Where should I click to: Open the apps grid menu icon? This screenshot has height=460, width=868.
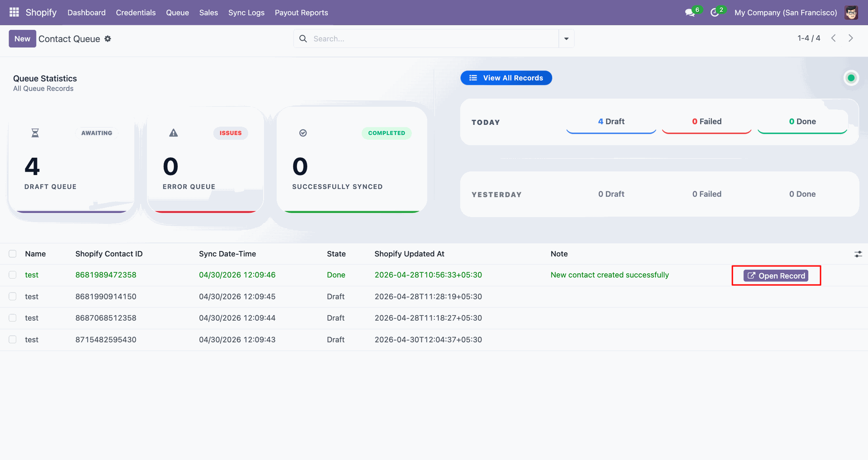[14, 12]
